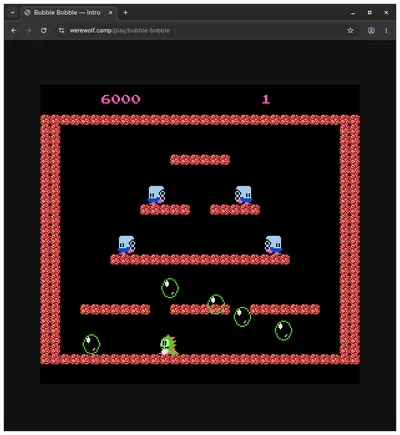
Task: Open site information icon in address bar
Action: [x=61, y=30]
